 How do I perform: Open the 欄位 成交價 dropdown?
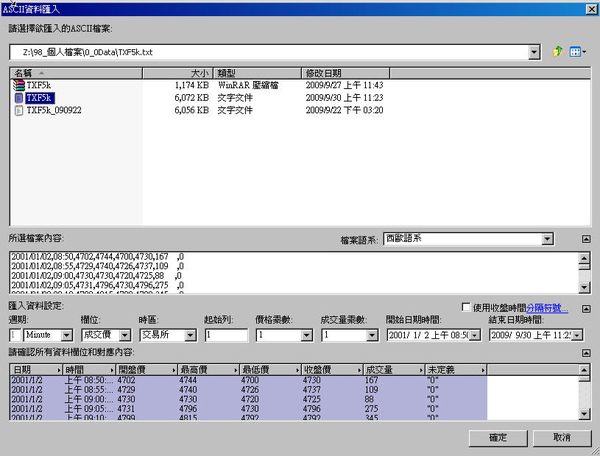click(x=125, y=335)
